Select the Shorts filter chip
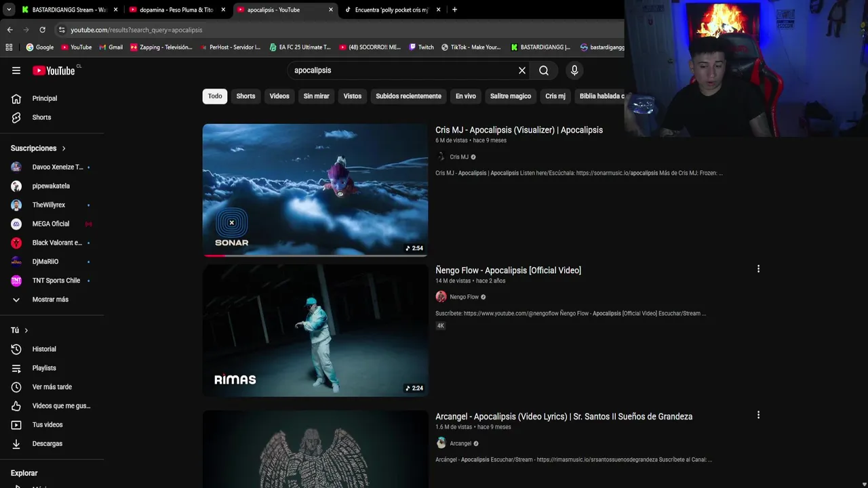Screen dimensions: 868x488 pos(245,96)
